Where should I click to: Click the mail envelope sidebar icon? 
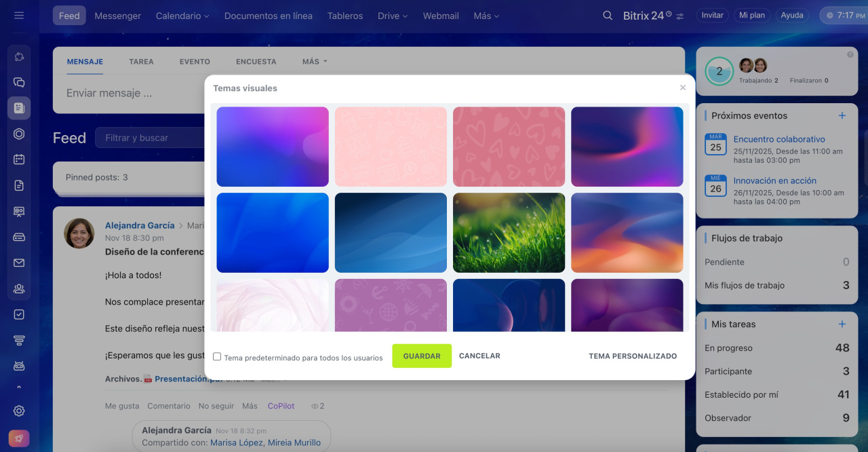pyautogui.click(x=19, y=263)
